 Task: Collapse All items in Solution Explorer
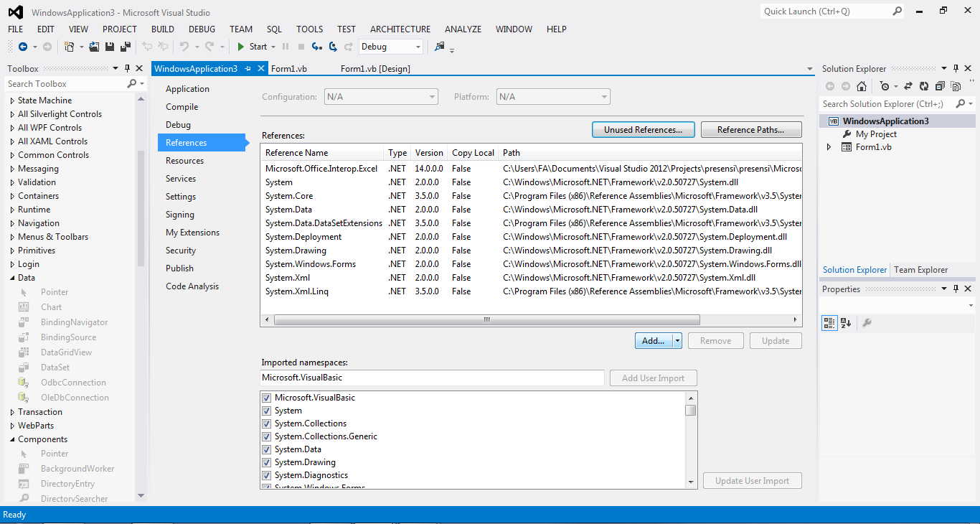(940, 85)
